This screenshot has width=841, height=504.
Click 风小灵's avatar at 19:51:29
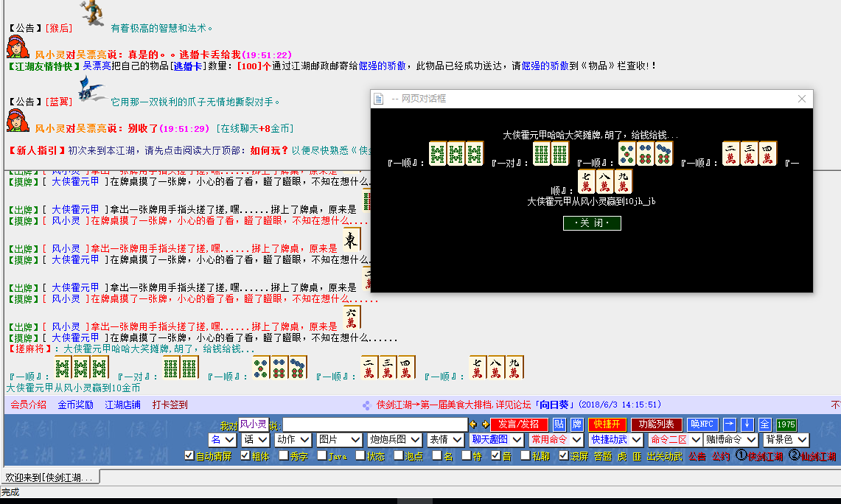18,121
